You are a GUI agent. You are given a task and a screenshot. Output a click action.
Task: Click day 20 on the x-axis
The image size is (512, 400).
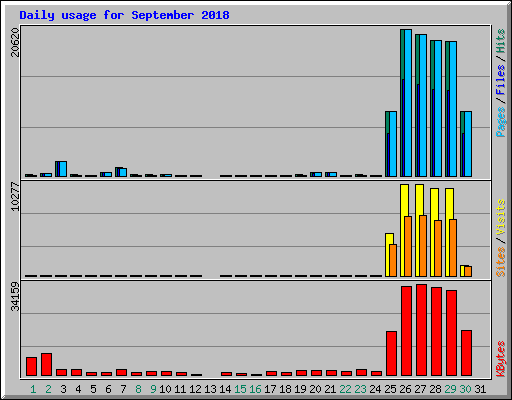pyautogui.click(x=315, y=389)
